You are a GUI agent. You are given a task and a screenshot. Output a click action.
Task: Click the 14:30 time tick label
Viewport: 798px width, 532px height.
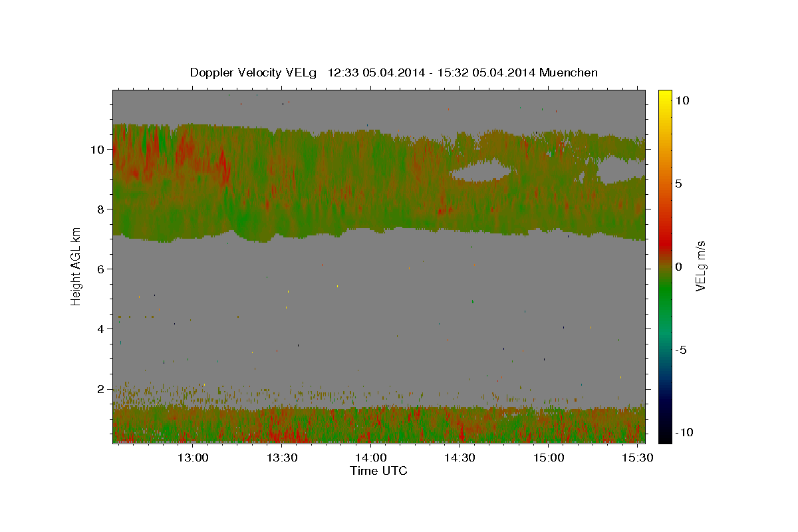tap(460, 458)
